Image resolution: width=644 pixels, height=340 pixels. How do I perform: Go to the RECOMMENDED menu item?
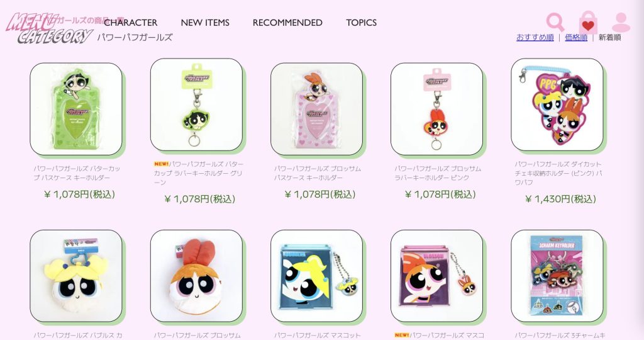click(287, 23)
